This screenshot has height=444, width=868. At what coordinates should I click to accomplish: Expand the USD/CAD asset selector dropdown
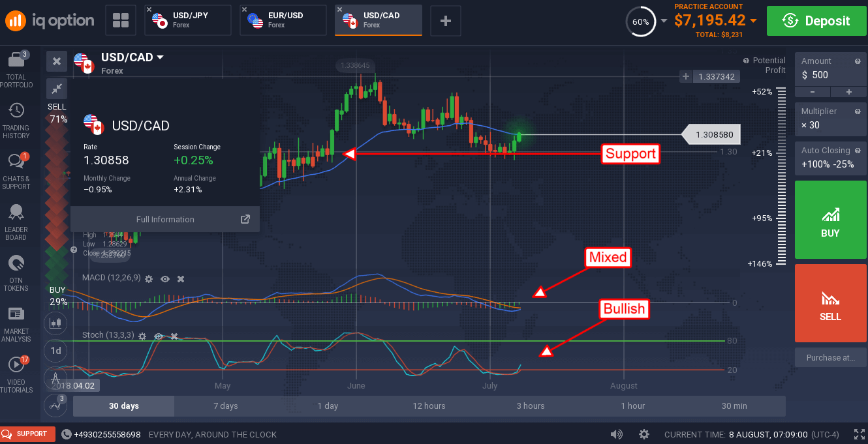(161, 57)
